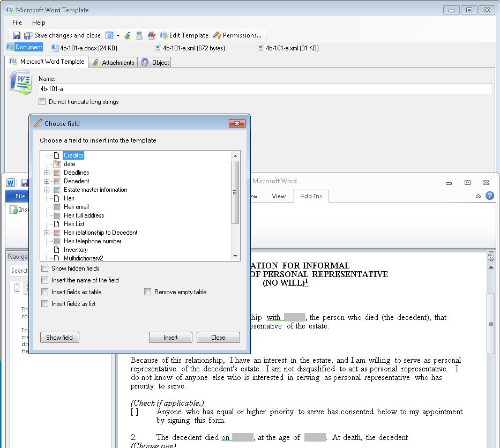The image size is (500, 448).
Task: Click the Insert button
Action: (170, 338)
